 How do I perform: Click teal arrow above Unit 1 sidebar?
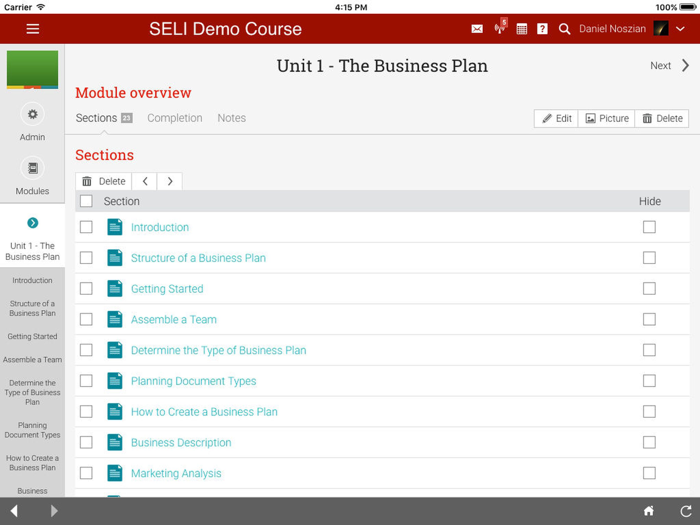click(x=32, y=222)
